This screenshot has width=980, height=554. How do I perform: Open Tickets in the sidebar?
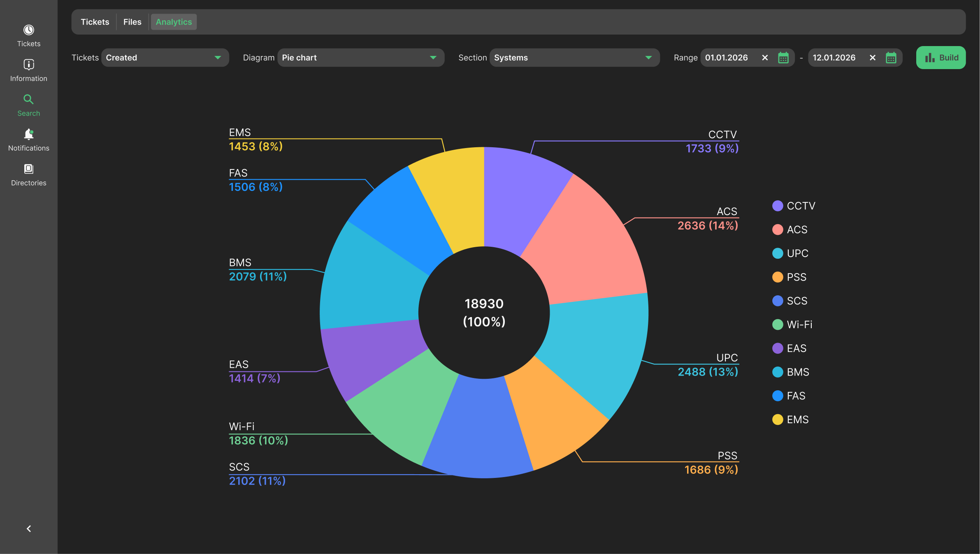coord(28,35)
